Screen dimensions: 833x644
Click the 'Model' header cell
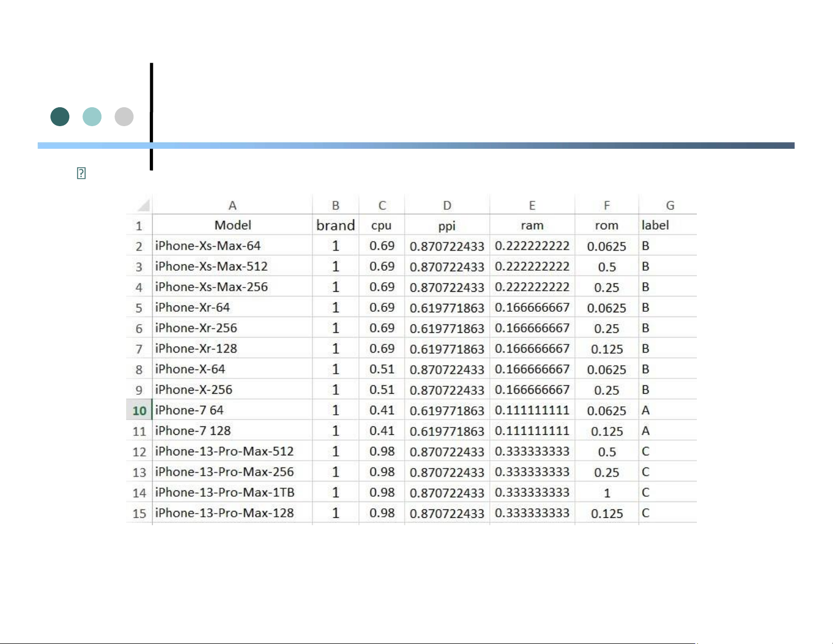coord(232,225)
